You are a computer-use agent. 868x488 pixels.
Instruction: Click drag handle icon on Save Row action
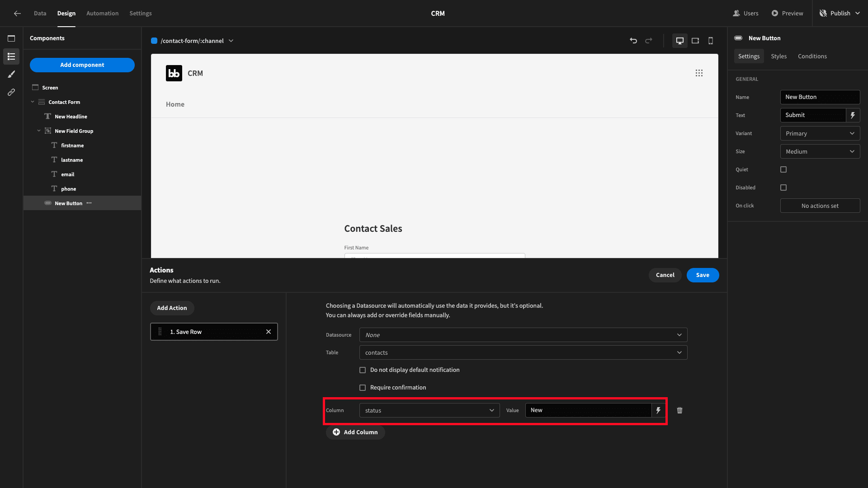point(160,332)
